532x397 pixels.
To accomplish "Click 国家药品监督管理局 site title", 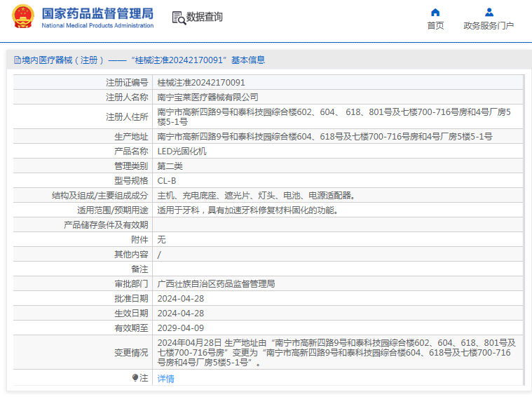I will (x=97, y=13).
